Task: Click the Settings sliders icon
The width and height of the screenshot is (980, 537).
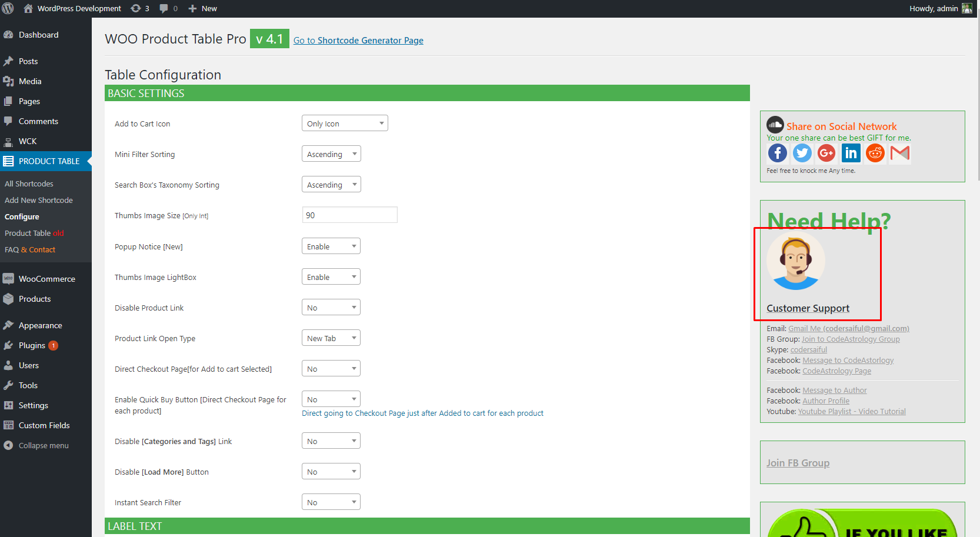Action: pos(8,405)
